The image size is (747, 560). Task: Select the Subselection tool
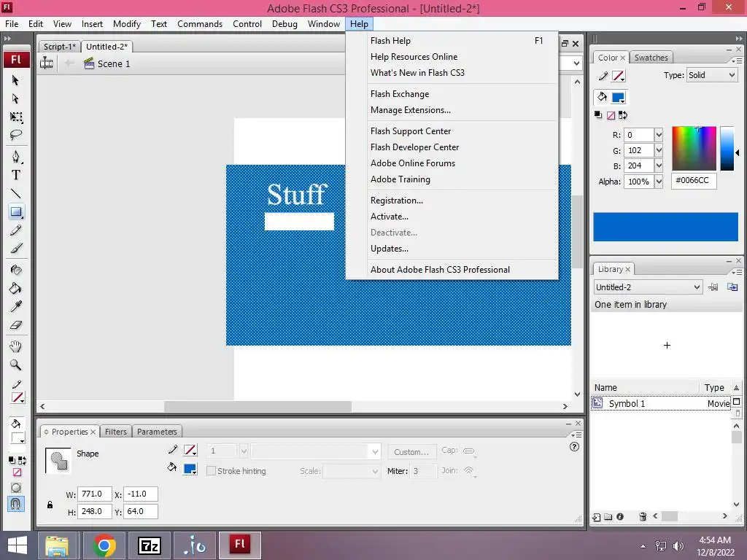[x=15, y=98]
